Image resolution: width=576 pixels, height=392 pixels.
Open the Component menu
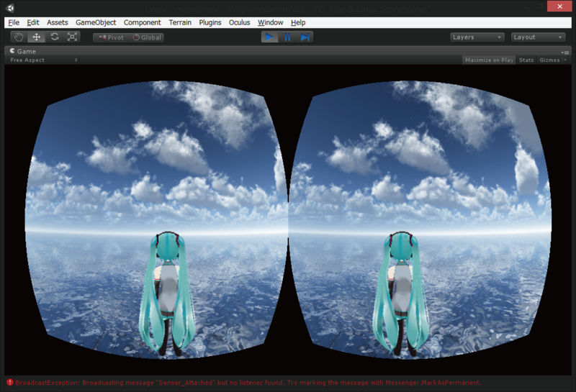click(142, 22)
